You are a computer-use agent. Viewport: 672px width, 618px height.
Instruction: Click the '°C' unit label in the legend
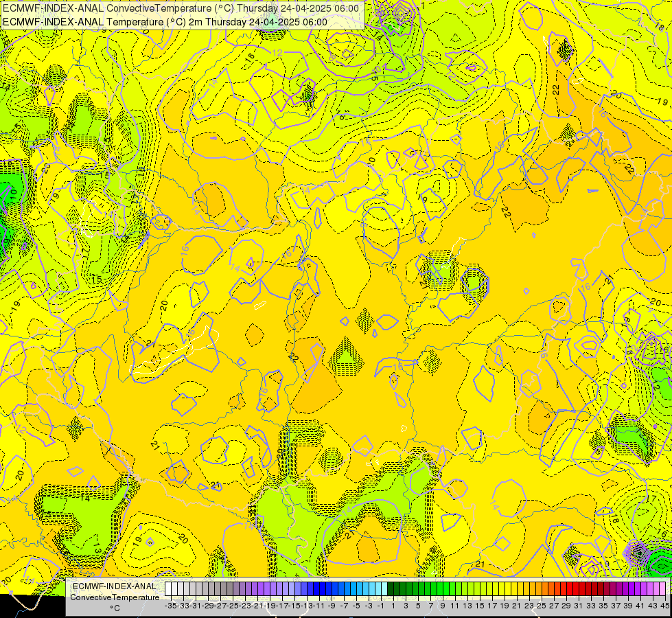click(x=115, y=608)
